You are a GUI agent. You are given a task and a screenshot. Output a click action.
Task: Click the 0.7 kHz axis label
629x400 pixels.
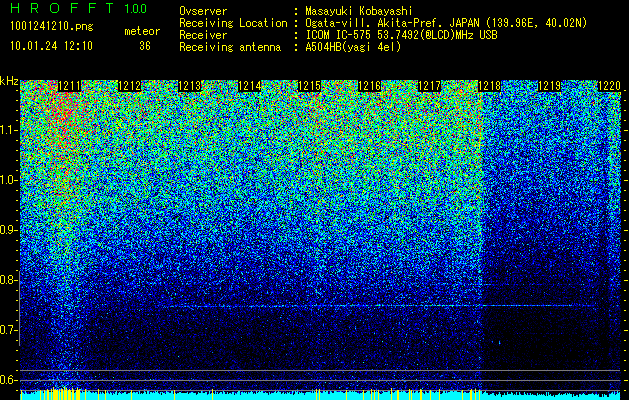[x=8, y=330]
